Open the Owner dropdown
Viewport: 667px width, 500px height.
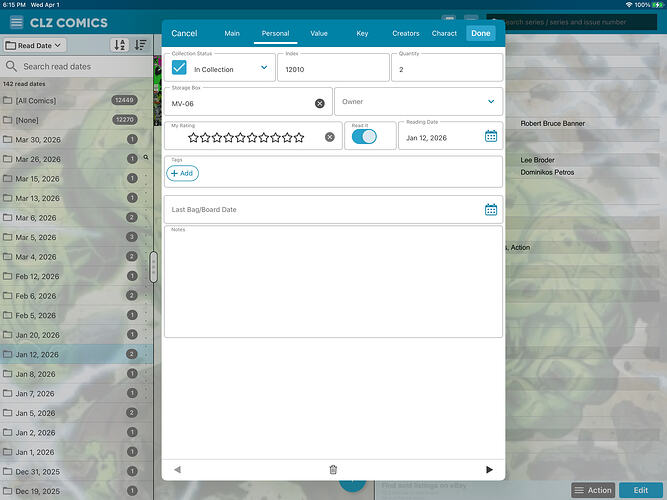(491, 101)
